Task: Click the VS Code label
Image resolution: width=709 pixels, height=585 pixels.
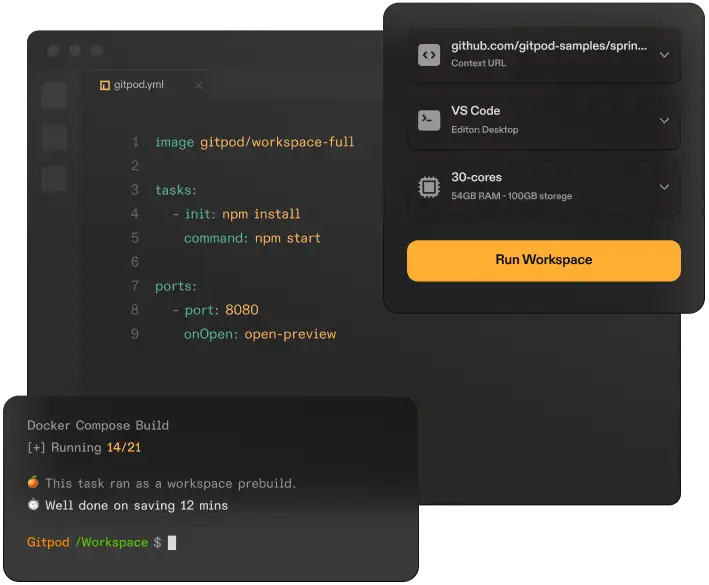Action: pos(475,111)
